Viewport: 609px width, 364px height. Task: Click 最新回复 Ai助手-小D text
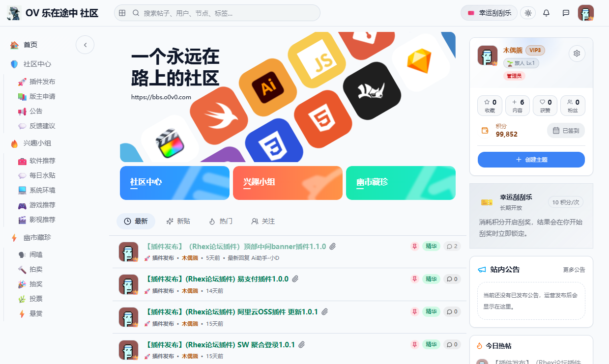click(x=253, y=258)
